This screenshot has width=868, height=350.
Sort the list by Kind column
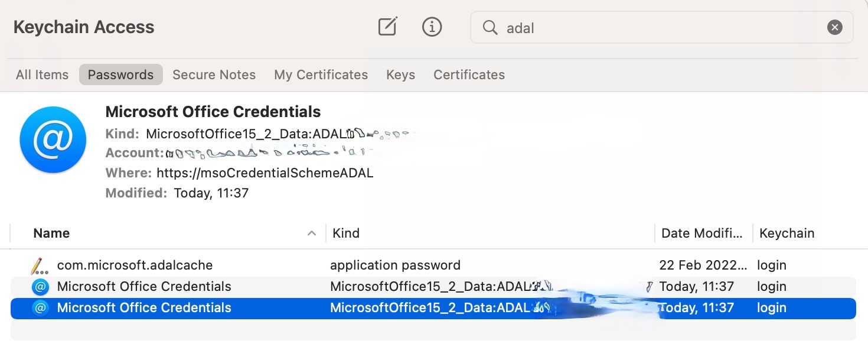point(346,234)
